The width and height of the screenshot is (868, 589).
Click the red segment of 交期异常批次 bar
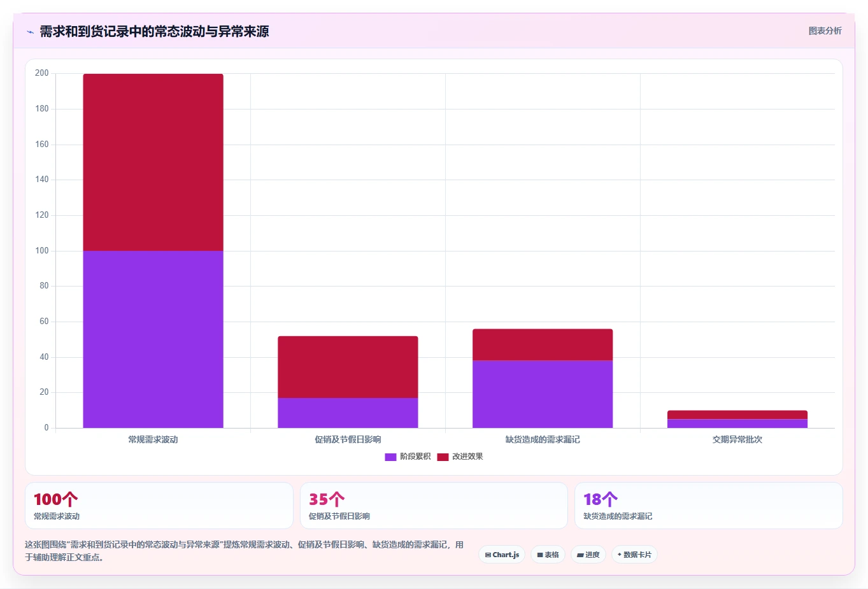[x=737, y=415]
